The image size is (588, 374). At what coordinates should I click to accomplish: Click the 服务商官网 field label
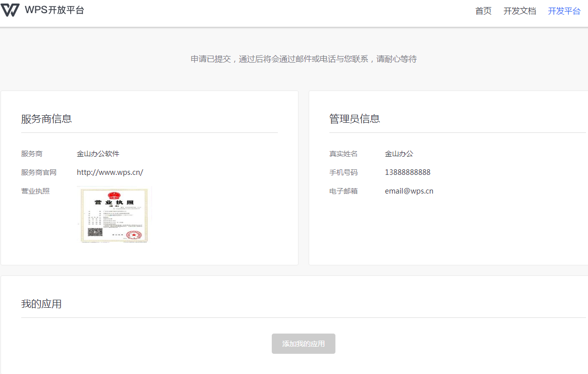(39, 172)
